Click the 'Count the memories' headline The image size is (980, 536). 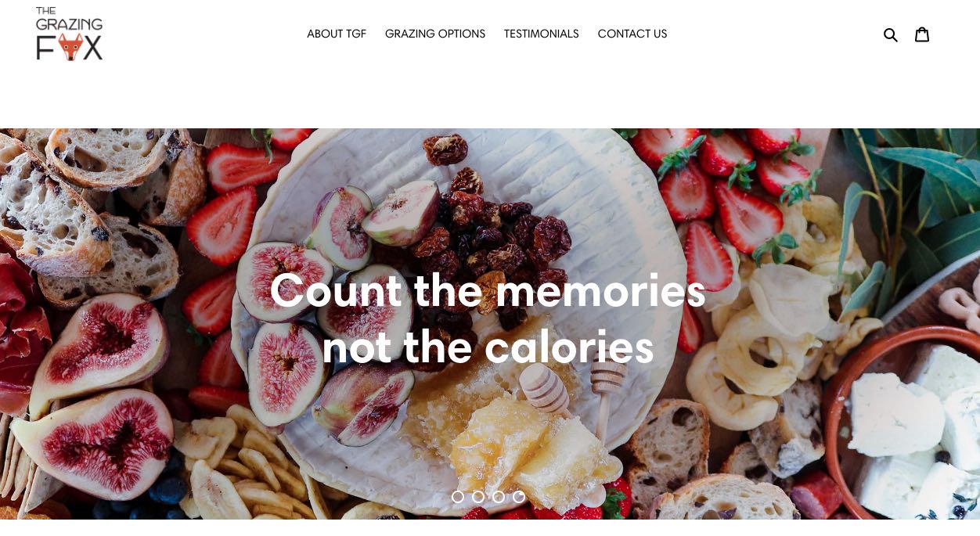pos(488,290)
